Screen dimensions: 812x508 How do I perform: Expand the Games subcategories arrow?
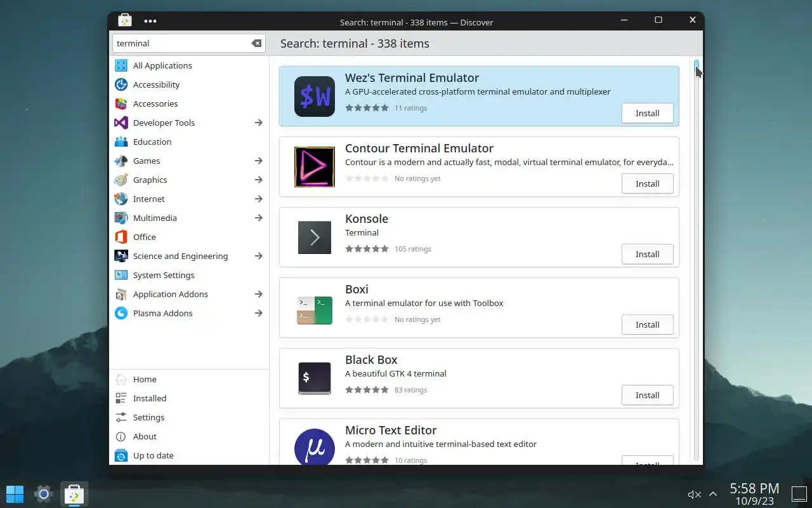click(x=258, y=161)
